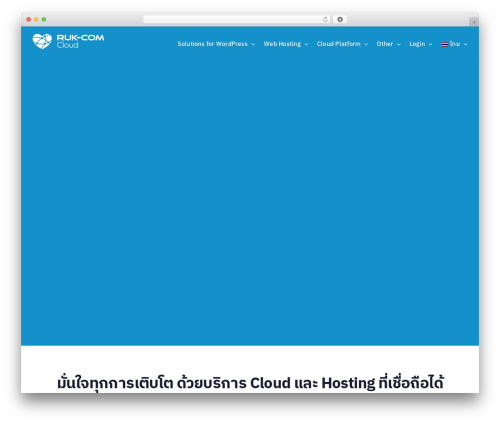Open the Login menu
Image resolution: width=500 pixels, height=423 pixels.
(417, 44)
